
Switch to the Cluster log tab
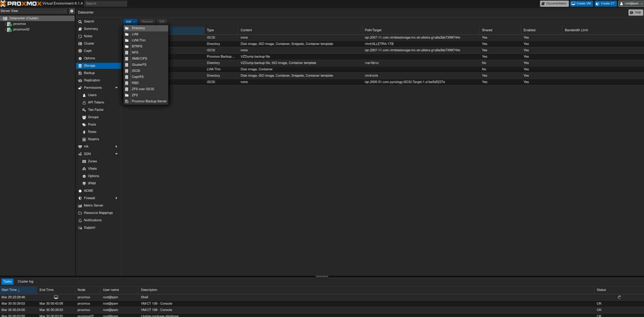tap(25, 281)
